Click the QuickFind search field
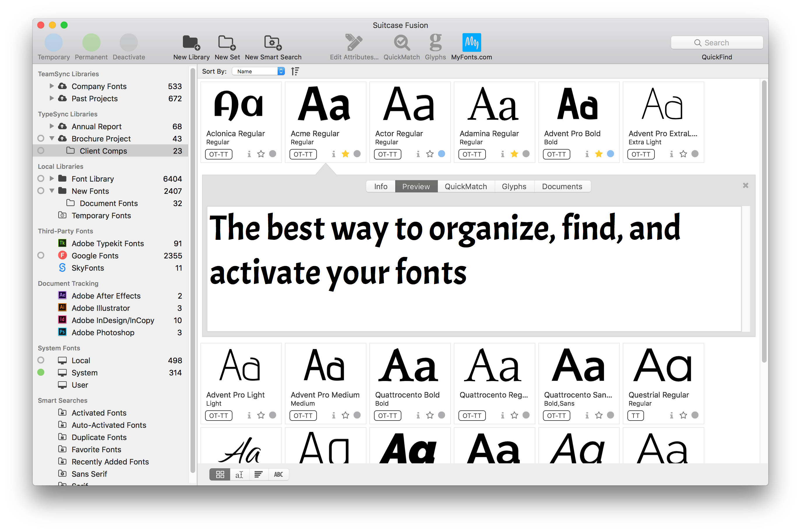Viewport: 801px width, 532px height. (717, 43)
